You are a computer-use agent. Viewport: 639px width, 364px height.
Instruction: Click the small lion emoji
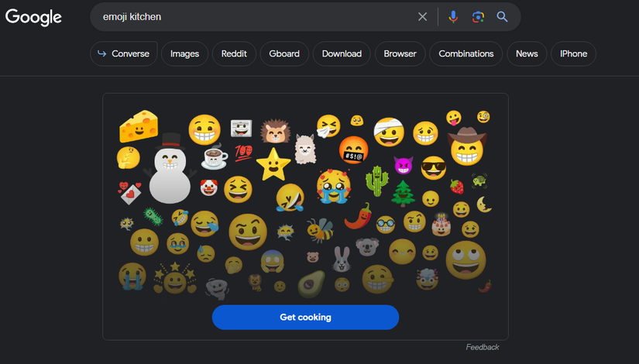(255, 282)
